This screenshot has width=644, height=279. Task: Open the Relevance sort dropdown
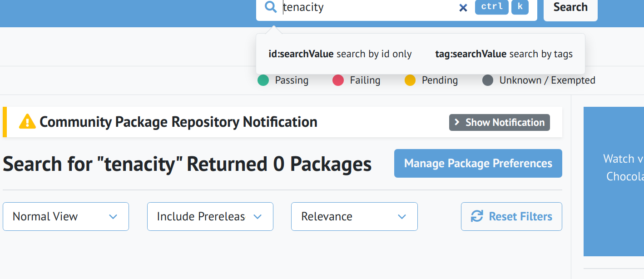(354, 216)
